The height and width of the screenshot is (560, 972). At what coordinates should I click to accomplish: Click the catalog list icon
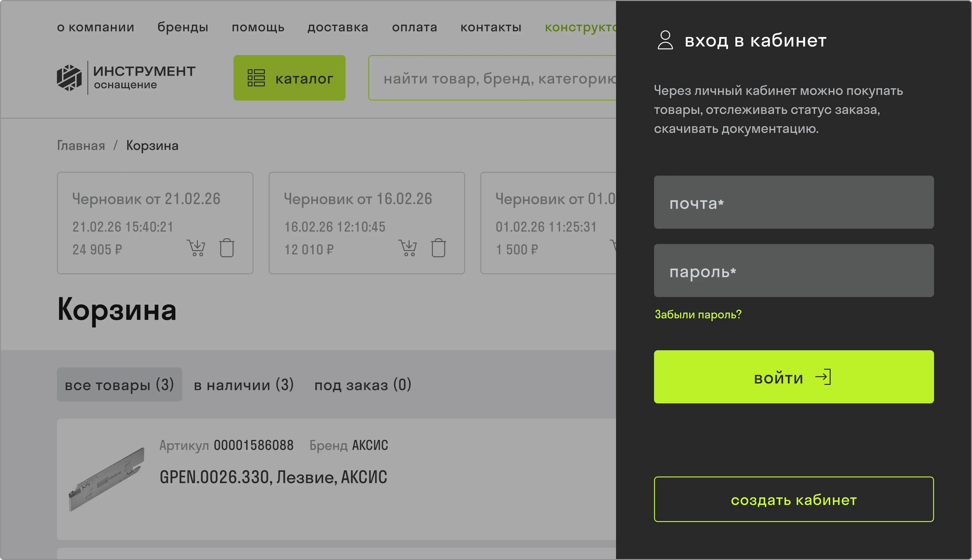[256, 78]
